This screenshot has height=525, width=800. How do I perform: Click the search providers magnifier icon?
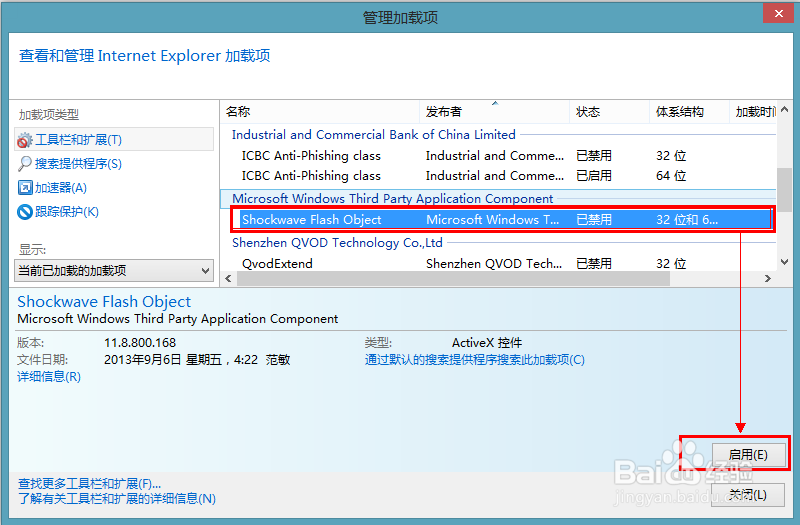coord(24,164)
